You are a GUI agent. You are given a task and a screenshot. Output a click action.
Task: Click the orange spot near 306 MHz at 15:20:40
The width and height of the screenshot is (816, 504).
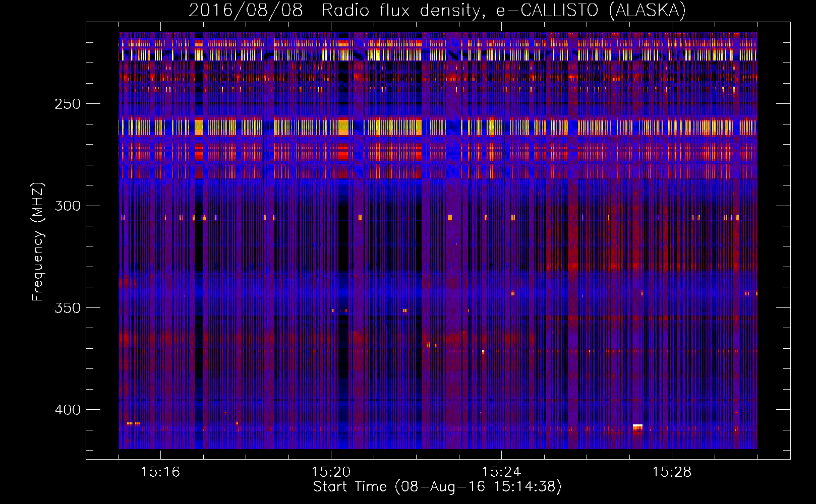tap(360, 217)
